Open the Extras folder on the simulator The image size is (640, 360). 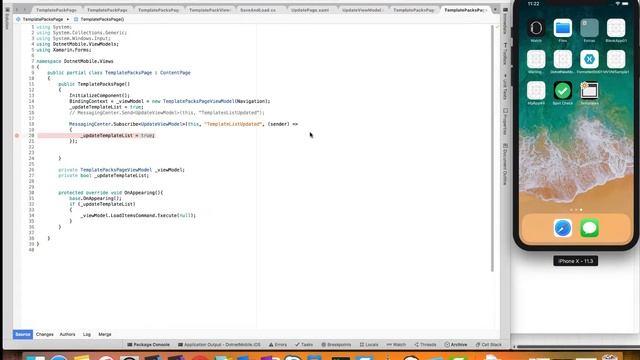coord(589,29)
